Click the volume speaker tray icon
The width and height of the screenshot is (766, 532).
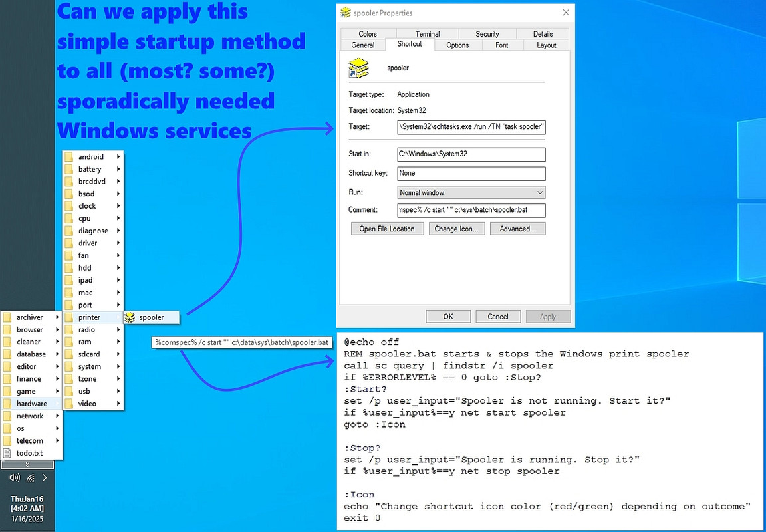click(15, 477)
